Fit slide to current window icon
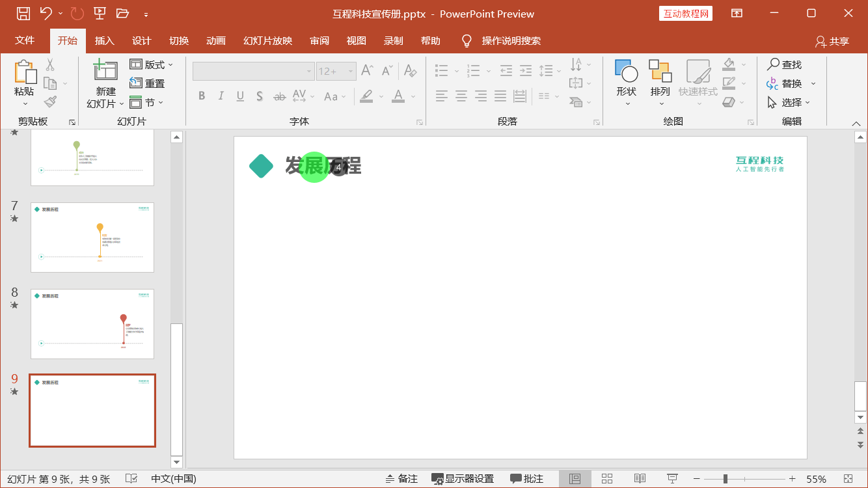 (x=848, y=479)
